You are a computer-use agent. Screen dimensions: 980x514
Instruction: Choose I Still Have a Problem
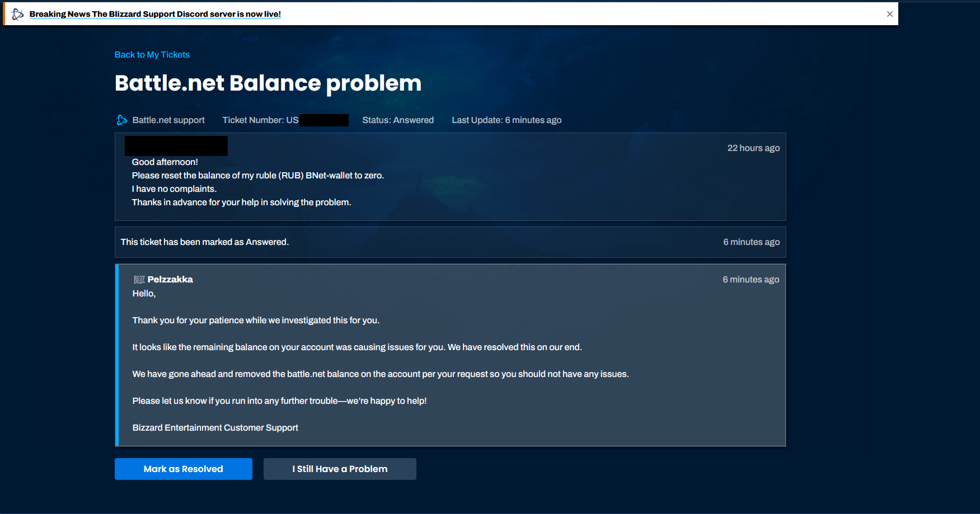(340, 469)
